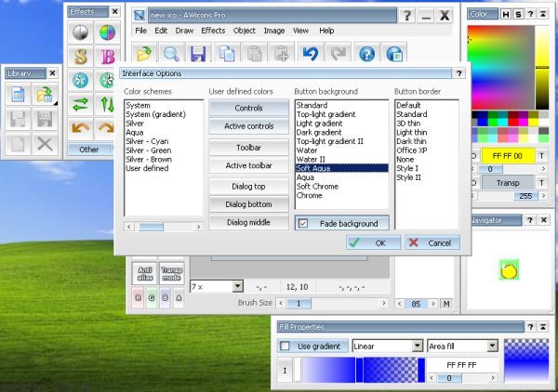
Task: Click the Active toolbar color button
Action: coord(248,165)
